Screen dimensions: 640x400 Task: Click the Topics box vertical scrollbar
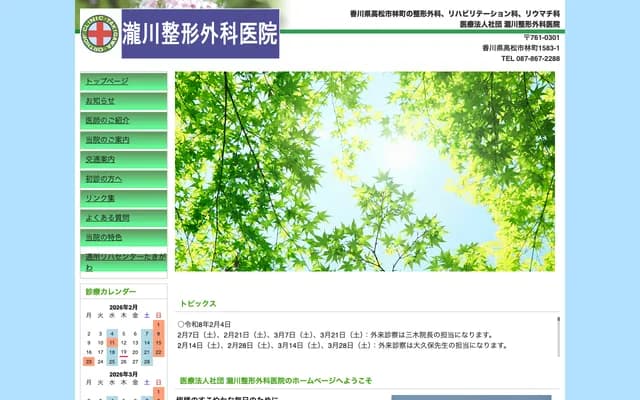[x=558, y=337]
